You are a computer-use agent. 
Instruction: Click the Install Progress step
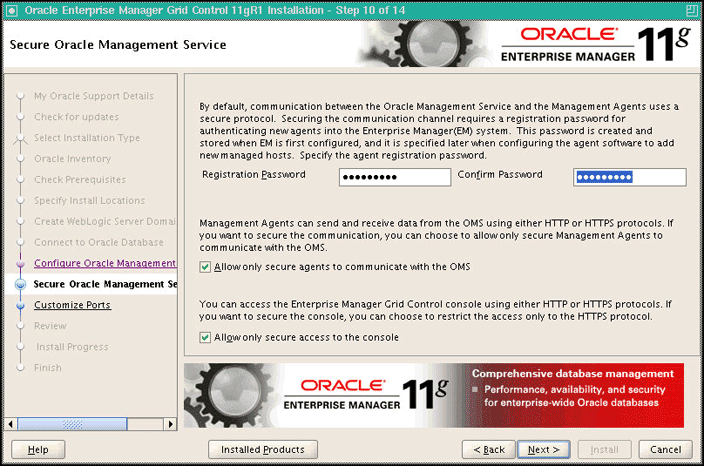pyautogui.click(x=72, y=347)
